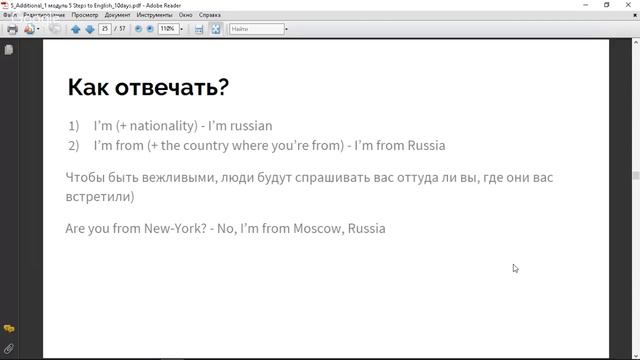Click the Найти search field
This screenshot has width=640, height=360.
257,29
